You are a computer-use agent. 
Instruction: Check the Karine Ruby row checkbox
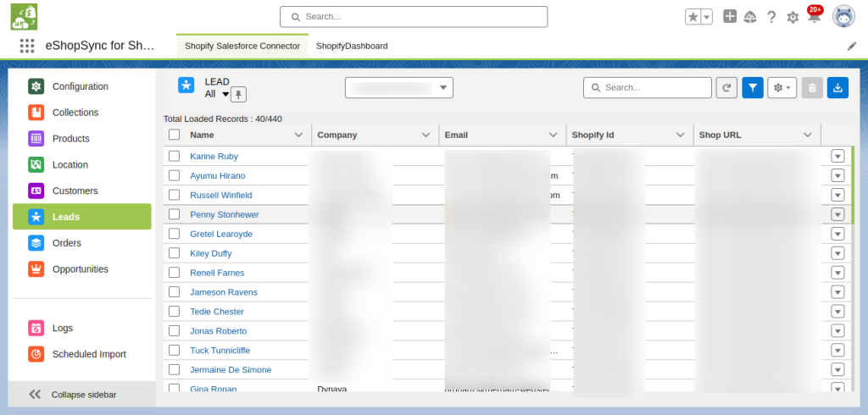[x=175, y=156]
